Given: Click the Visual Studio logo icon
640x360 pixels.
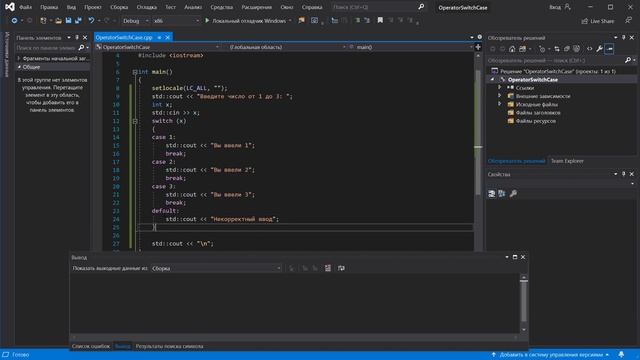Looking at the screenshot, I should (x=10, y=7).
